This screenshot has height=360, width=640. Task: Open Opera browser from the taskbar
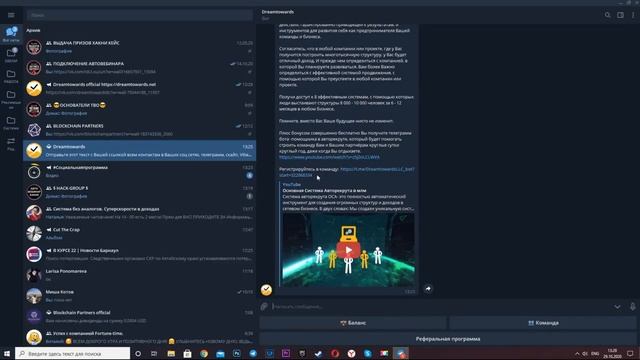coord(335,353)
